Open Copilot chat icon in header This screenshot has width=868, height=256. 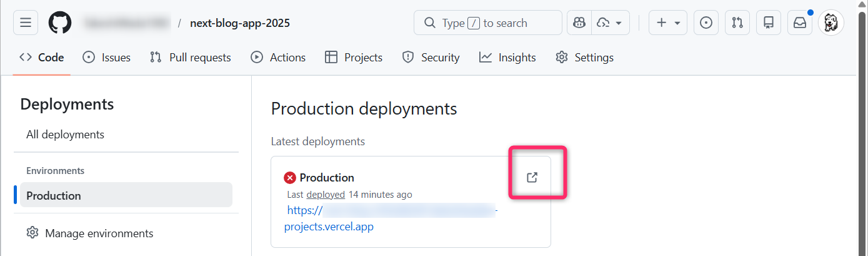[x=579, y=23]
